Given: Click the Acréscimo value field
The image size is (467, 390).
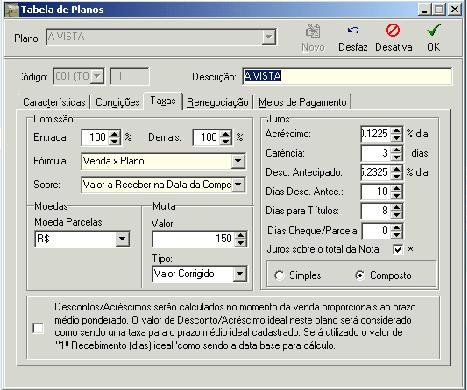Looking at the screenshot, I should [376, 134].
